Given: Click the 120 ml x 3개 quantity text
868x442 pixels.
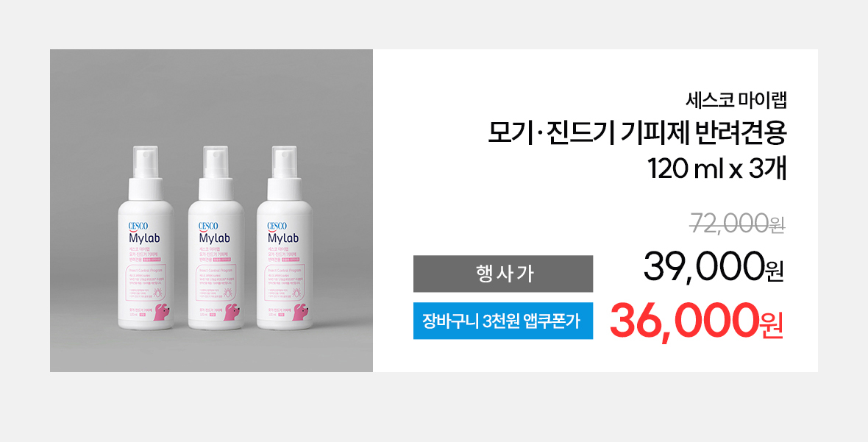Looking at the screenshot, I should point(717,168).
